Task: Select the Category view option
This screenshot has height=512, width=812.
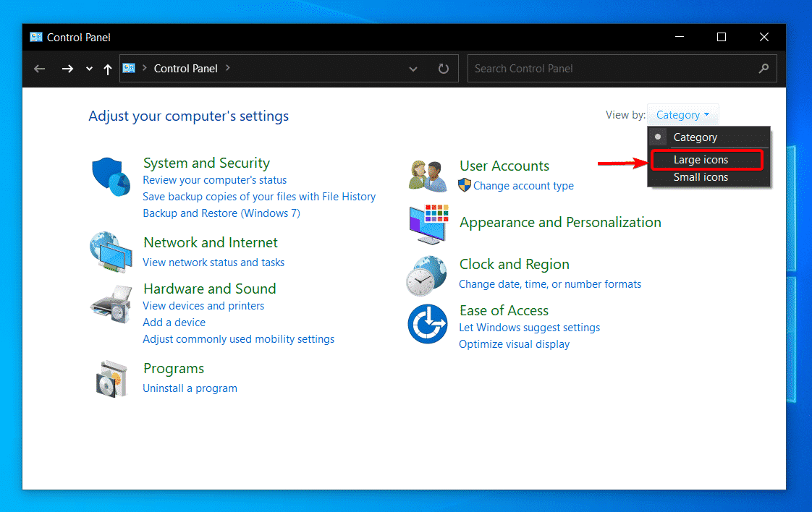Action: tap(709, 137)
